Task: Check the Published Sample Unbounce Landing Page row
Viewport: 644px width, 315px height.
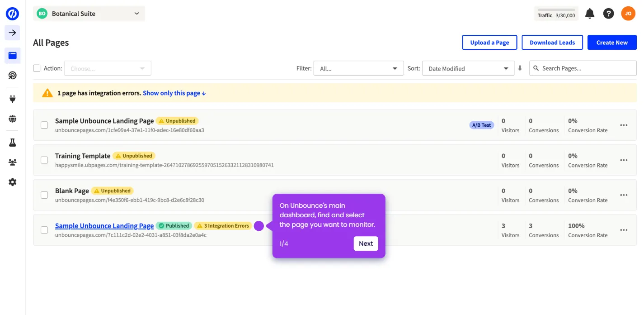Action: pyautogui.click(x=44, y=230)
